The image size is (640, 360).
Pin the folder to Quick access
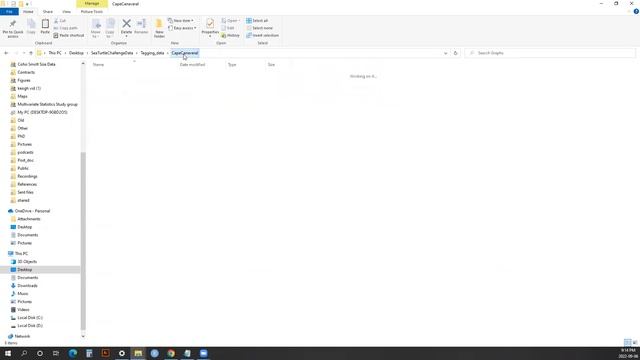click(x=13, y=28)
